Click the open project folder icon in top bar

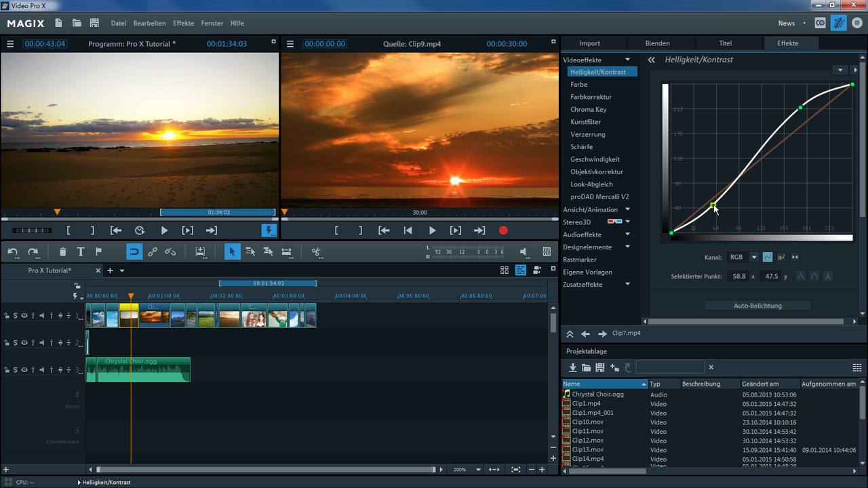(77, 23)
